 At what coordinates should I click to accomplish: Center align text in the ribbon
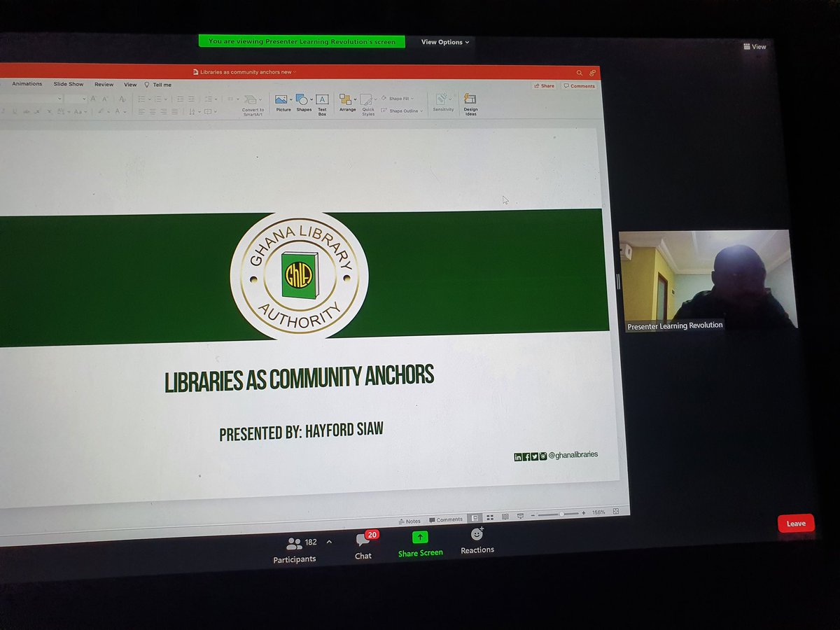pyautogui.click(x=153, y=111)
